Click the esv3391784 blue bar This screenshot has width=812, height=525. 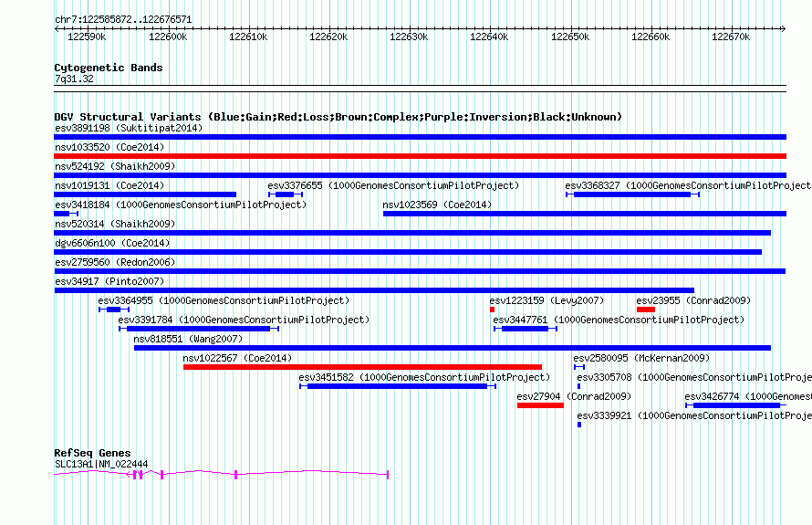pos(199,329)
